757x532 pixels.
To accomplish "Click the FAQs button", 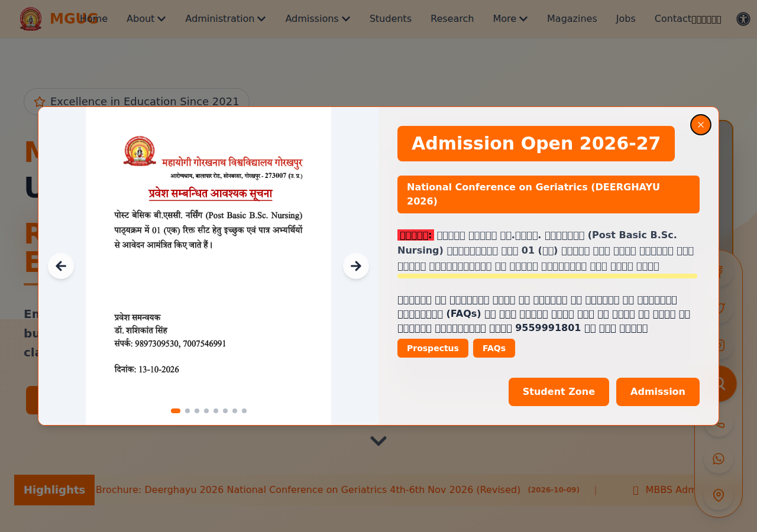I will (494, 348).
